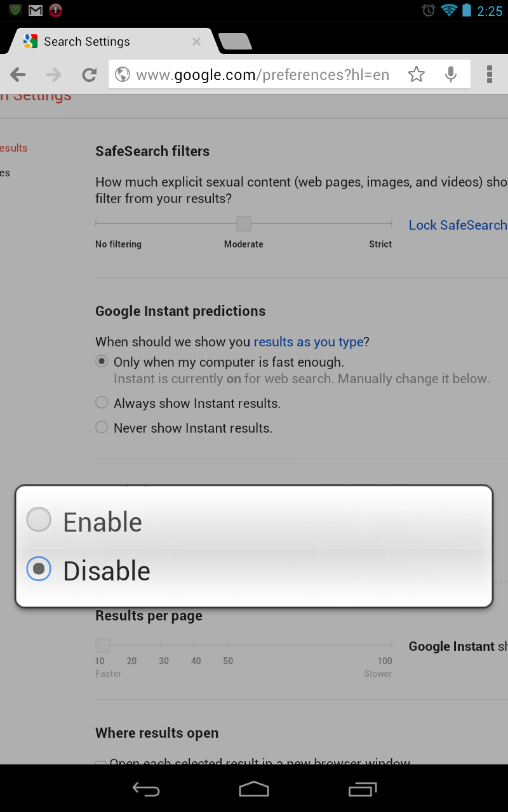Open a new browser tab
Screen dimensions: 508x812
(235, 42)
